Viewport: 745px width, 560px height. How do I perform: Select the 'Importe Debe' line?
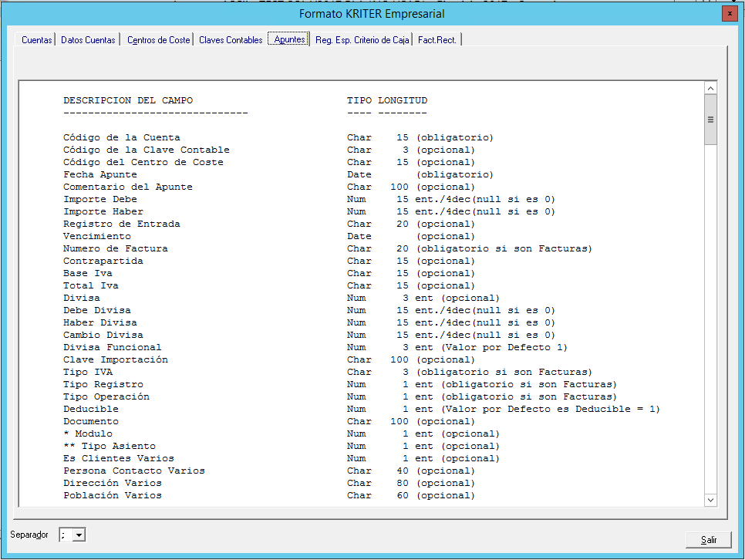click(x=309, y=199)
